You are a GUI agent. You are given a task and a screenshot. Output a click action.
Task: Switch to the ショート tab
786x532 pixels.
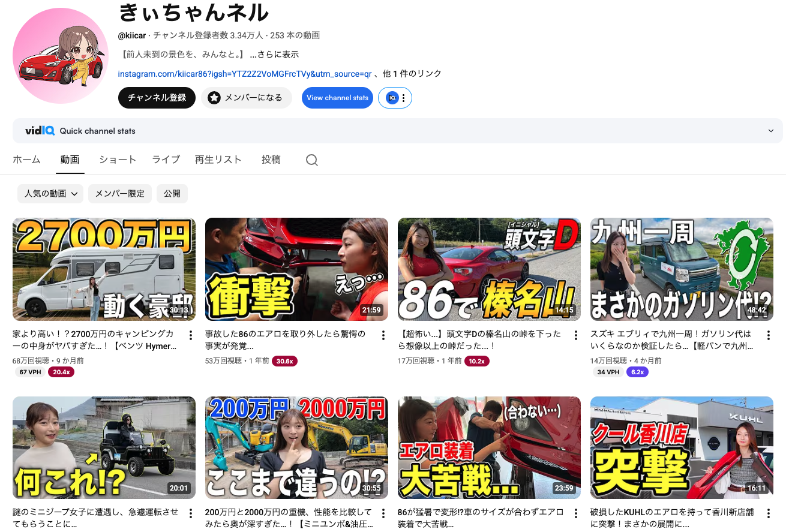pyautogui.click(x=118, y=160)
